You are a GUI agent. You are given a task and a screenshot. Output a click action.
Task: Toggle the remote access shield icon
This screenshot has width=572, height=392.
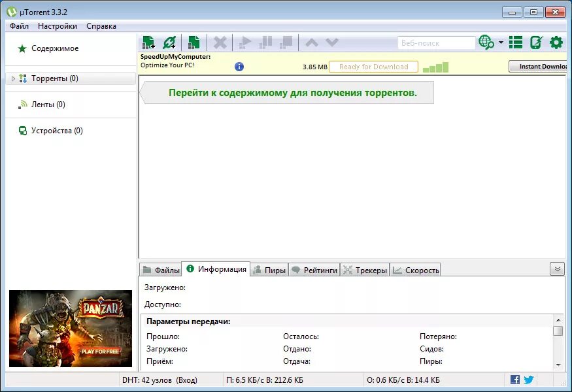tap(536, 42)
